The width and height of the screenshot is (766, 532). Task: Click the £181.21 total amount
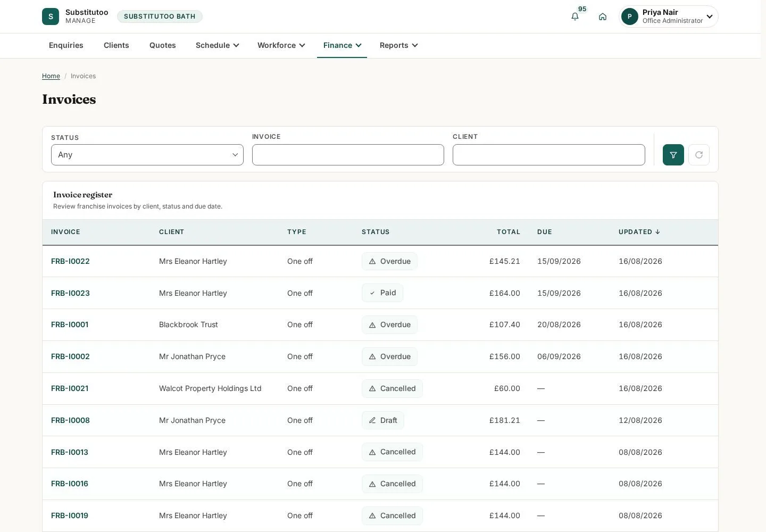(505, 420)
